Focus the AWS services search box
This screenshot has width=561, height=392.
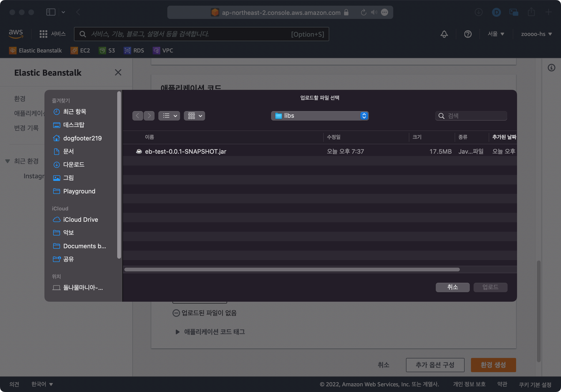pos(201,34)
